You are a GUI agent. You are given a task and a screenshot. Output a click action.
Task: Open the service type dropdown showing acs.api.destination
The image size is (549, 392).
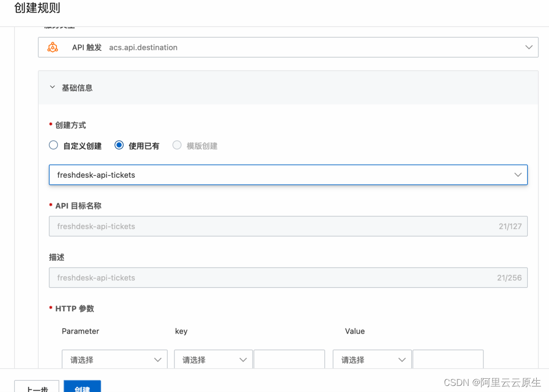coord(288,47)
